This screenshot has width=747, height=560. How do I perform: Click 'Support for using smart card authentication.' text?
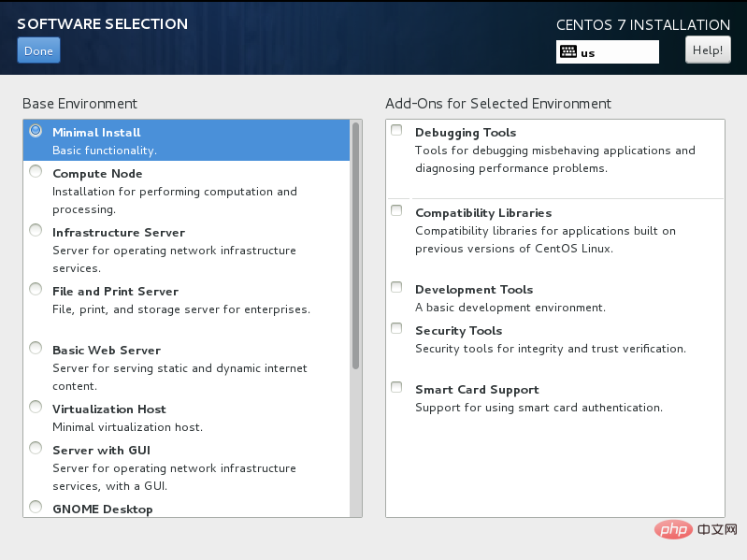539,408
